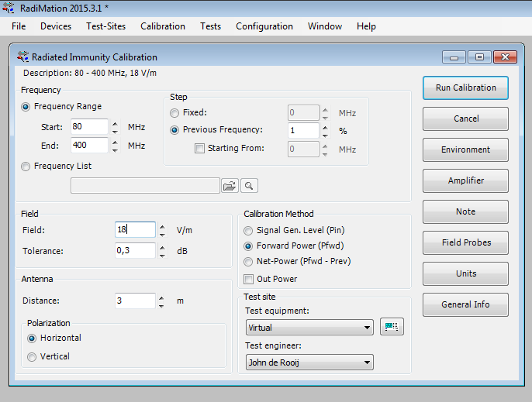Click the Field value input box
This screenshot has width=532, height=402.
tap(135, 230)
